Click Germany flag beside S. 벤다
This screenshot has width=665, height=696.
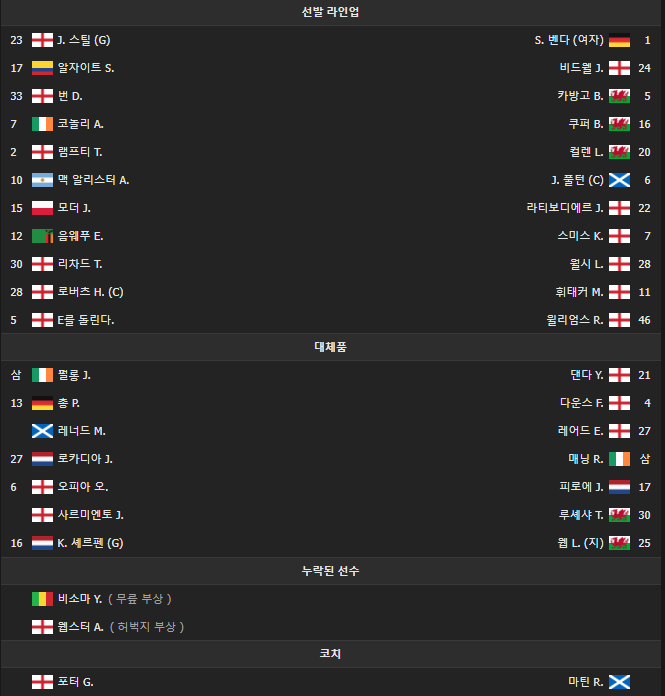point(619,40)
